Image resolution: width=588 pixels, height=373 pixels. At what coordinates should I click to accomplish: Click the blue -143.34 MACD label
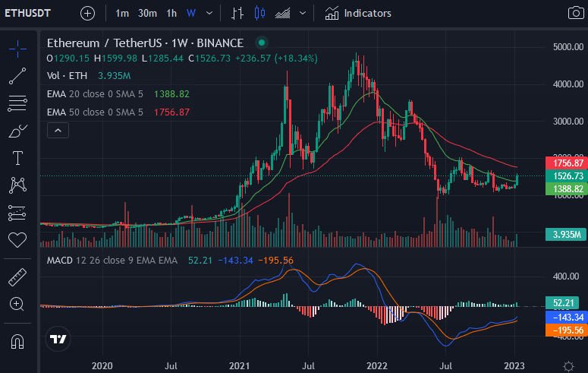567,317
